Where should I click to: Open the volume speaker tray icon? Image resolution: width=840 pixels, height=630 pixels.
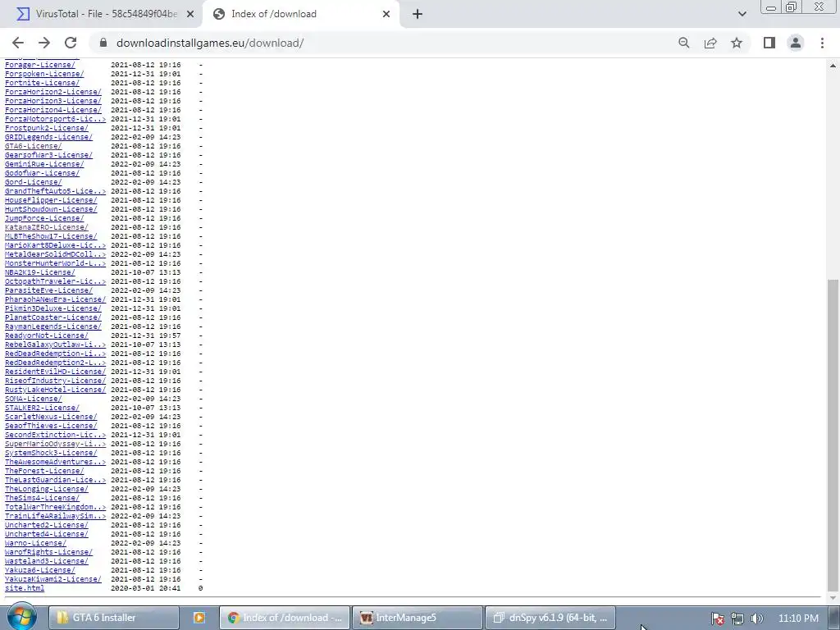[756, 619]
